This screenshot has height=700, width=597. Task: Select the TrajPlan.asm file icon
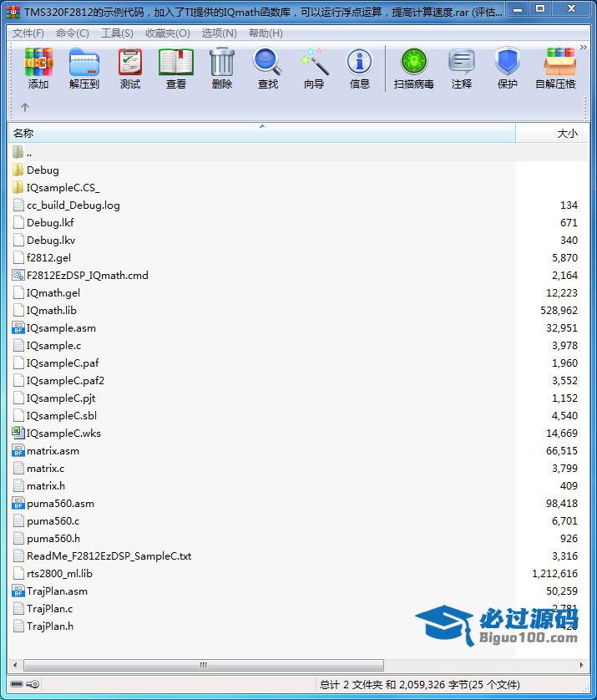coord(18,591)
